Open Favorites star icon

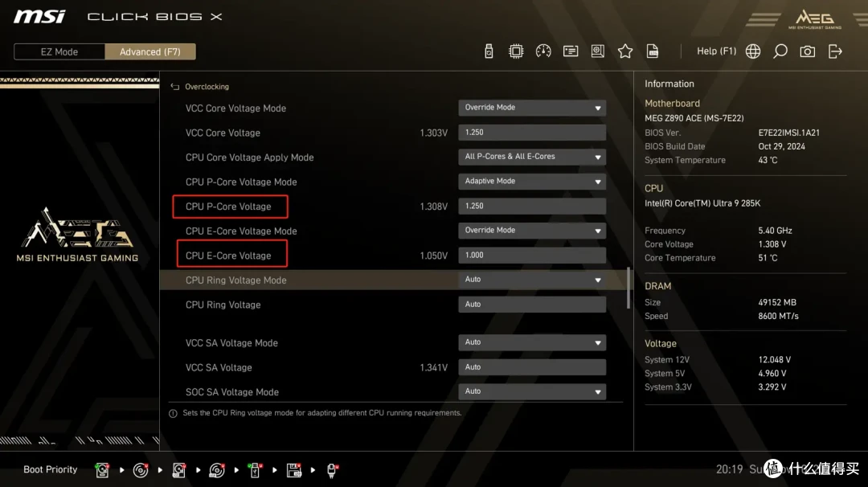coord(625,51)
